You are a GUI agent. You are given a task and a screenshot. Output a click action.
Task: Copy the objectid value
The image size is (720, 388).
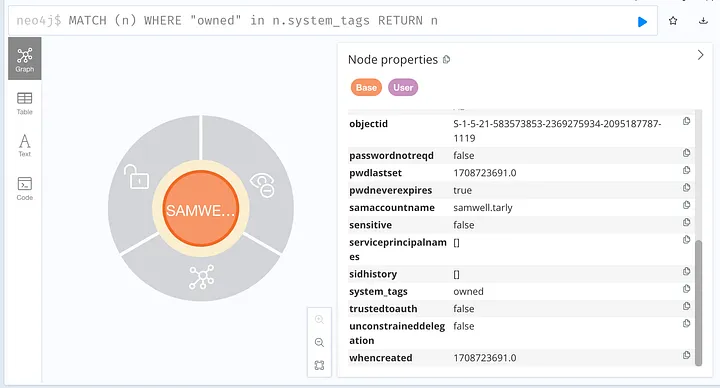686,121
